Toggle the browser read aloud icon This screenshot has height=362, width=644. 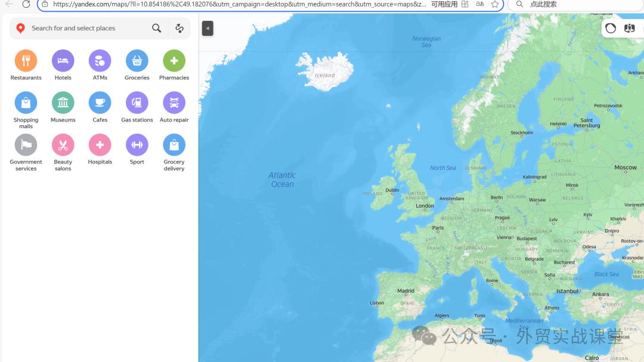pos(480,4)
